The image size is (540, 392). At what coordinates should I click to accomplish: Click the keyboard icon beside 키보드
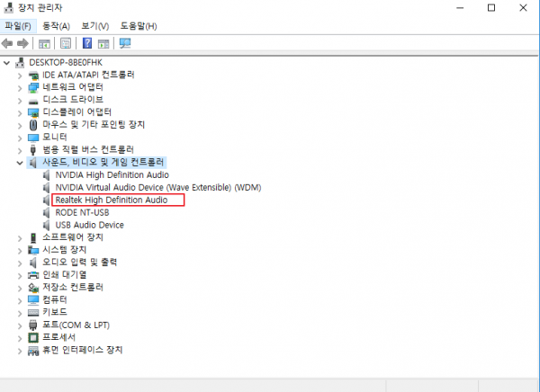[x=33, y=313]
